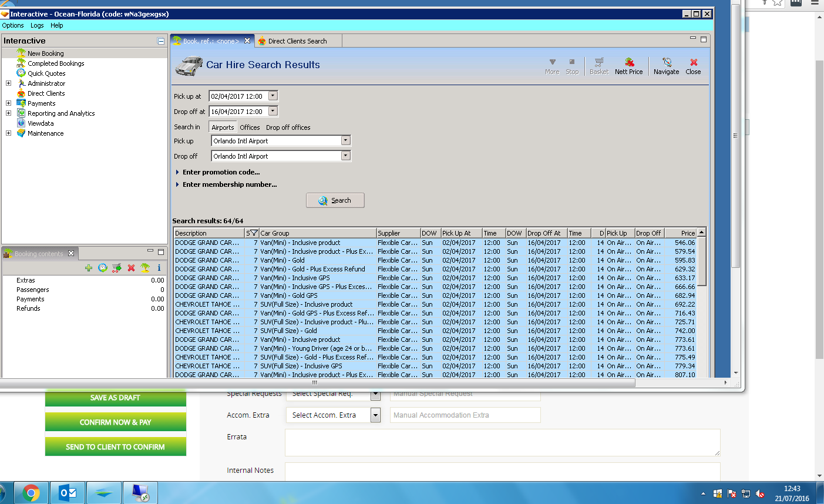
Task: Click red X delete icon in Booking contents
Action: [x=131, y=268]
